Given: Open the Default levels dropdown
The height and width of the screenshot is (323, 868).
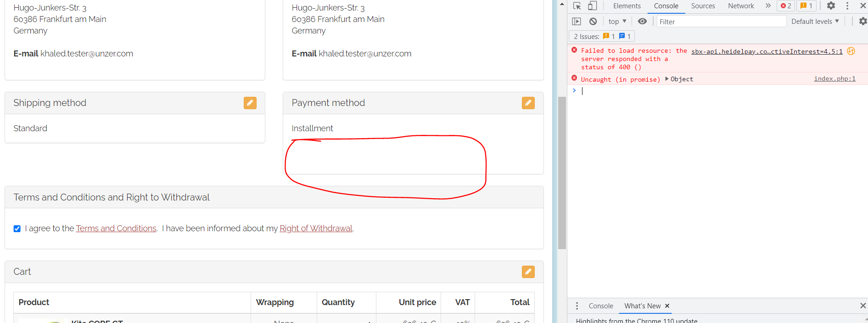Looking at the screenshot, I should (x=815, y=22).
